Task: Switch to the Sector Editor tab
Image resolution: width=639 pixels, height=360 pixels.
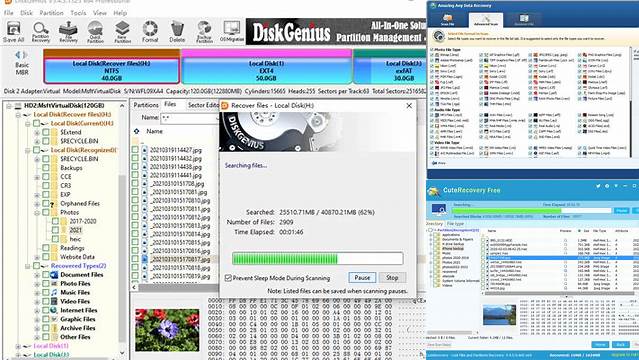Action: point(203,105)
